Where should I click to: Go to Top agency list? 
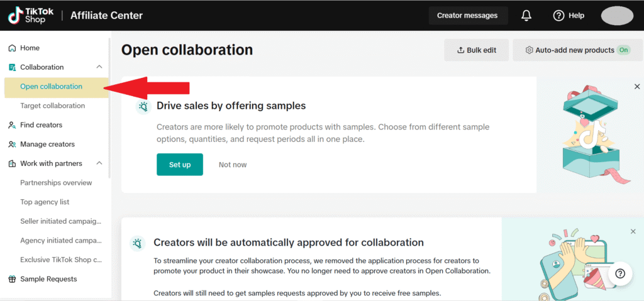[x=45, y=202]
